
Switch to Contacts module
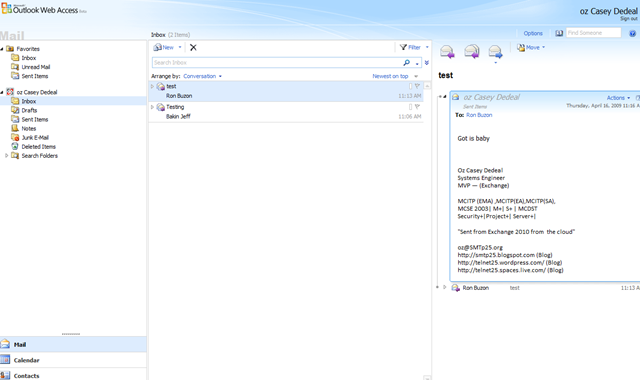pos(73,375)
